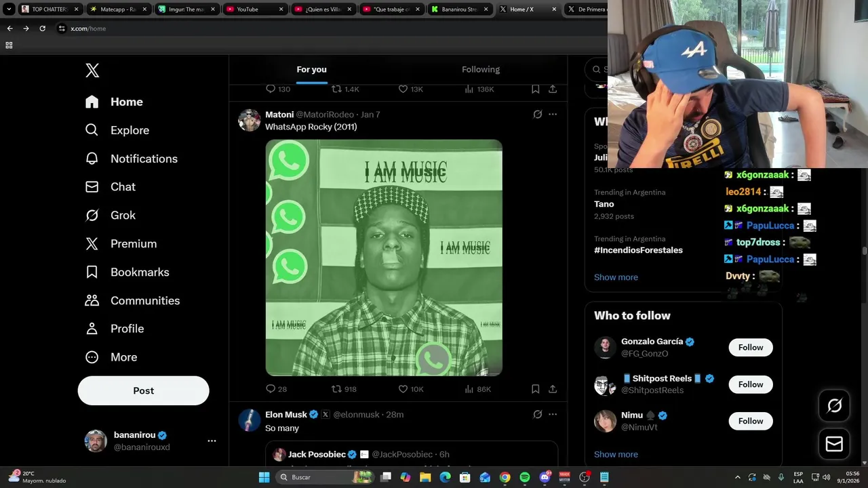
Task: Follow Nimu
Action: coord(750,421)
